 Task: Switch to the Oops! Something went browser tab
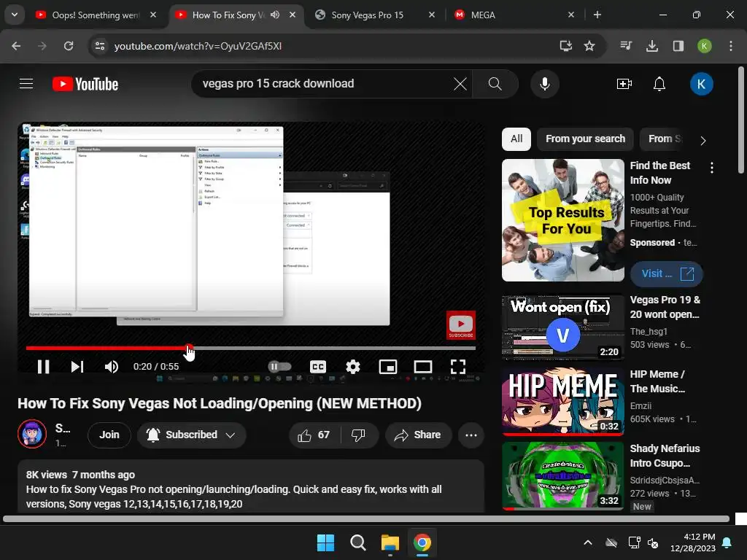coord(96,15)
